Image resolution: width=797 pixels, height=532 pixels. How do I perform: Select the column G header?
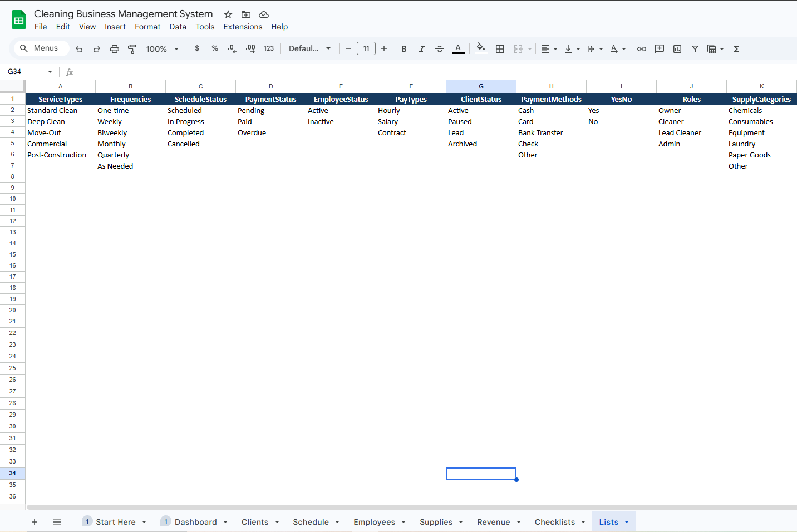pos(481,86)
